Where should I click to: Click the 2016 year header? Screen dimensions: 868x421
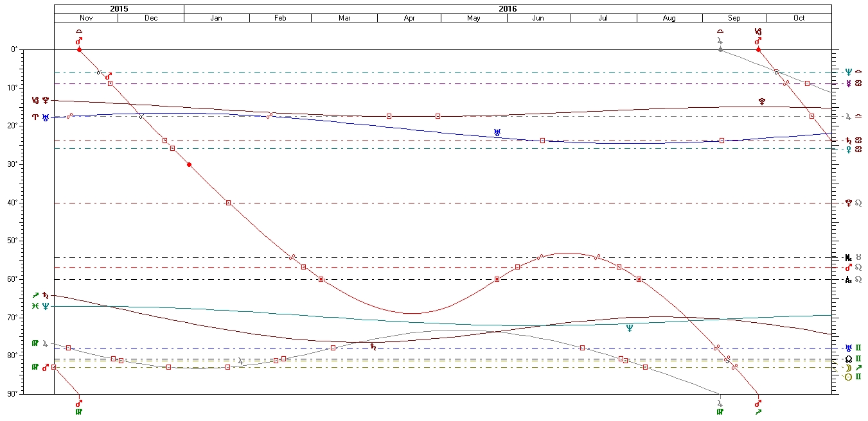pos(508,9)
